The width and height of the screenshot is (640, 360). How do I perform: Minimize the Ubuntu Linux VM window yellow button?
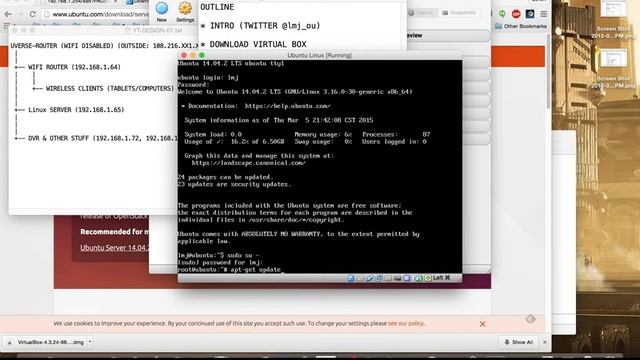[193, 55]
